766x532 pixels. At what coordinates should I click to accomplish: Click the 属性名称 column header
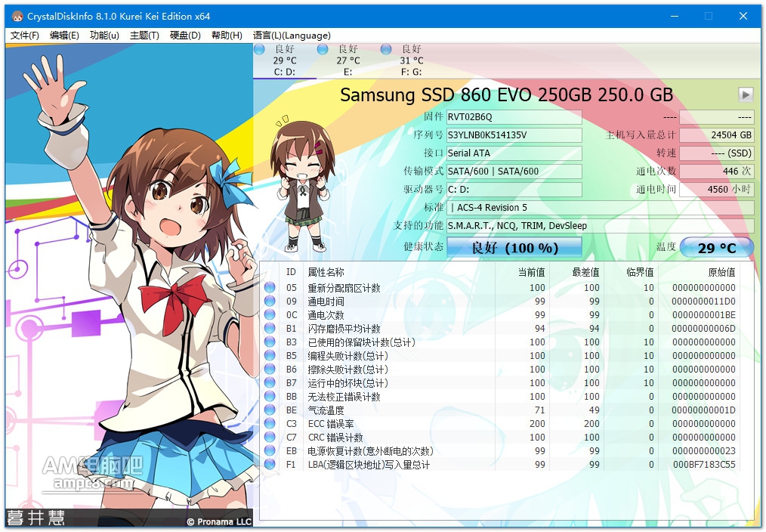point(399,272)
